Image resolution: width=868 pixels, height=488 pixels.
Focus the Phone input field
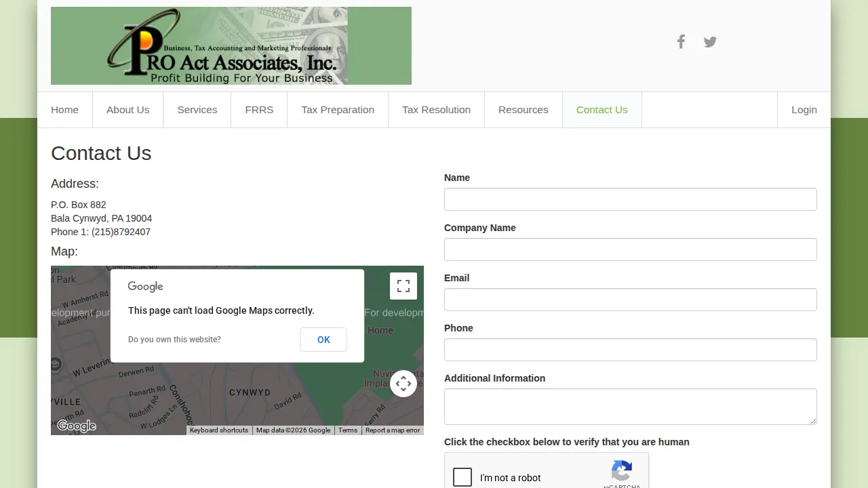coord(631,350)
